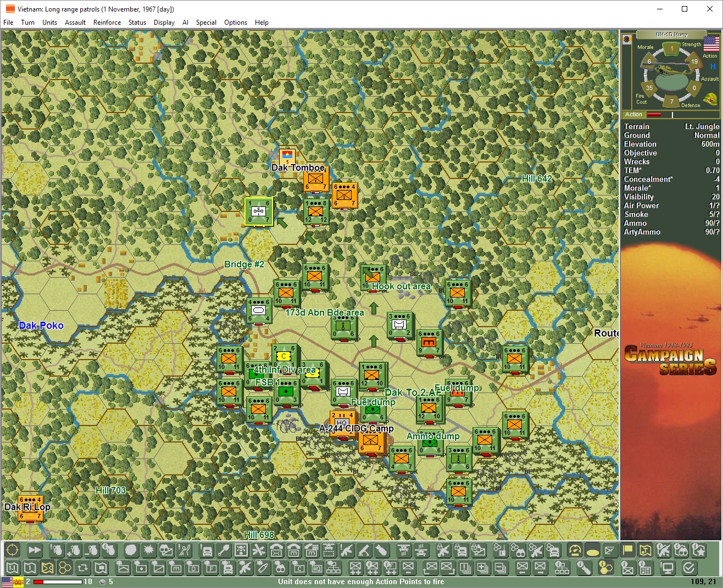The width and height of the screenshot is (723, 588).
Task: Click the exclamation stack icon
Action: click(x=465, y=567)
